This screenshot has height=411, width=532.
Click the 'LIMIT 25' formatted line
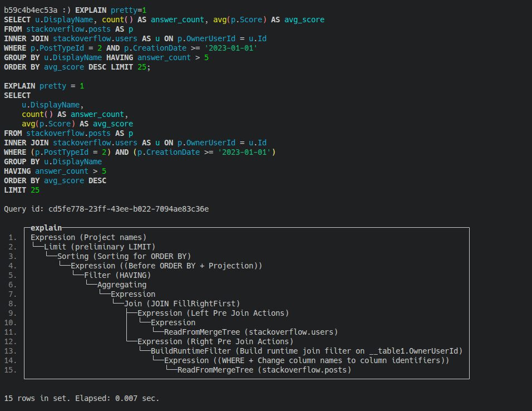pyautogui.click(x=22, y=190)
